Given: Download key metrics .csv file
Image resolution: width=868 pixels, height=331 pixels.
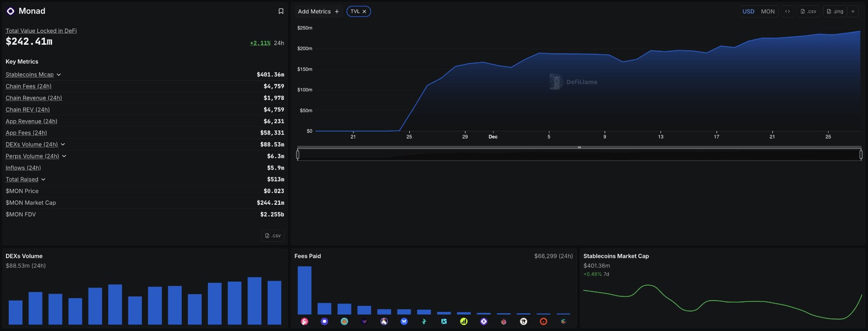Looking at the screenshot, I should [x=273, y=236].
